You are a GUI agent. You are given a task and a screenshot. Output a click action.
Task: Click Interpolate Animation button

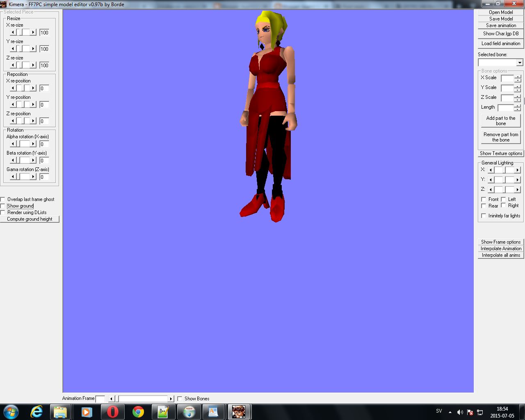pos(501,249)
